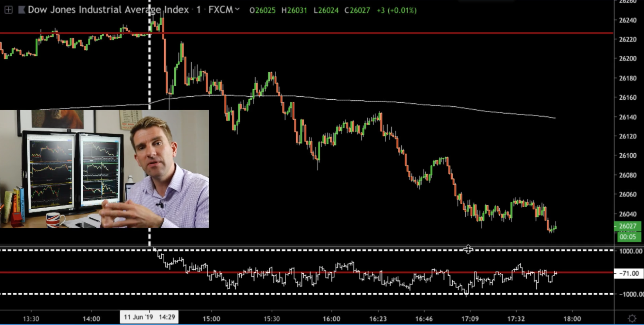
Task: Open chart settings gear icon at bottom right
Action: click(x=632, y=318)
